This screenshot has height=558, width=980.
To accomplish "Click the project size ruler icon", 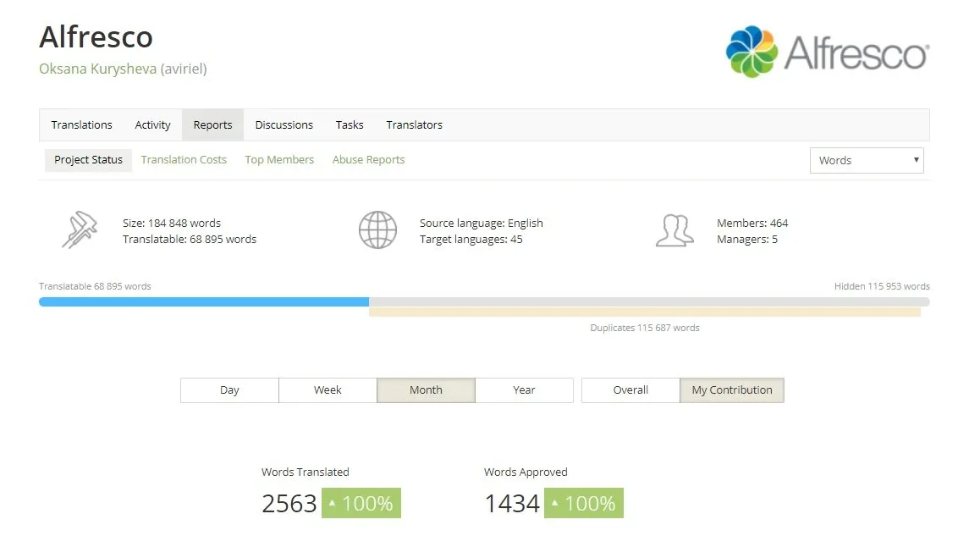I will [x=80, y=230].
